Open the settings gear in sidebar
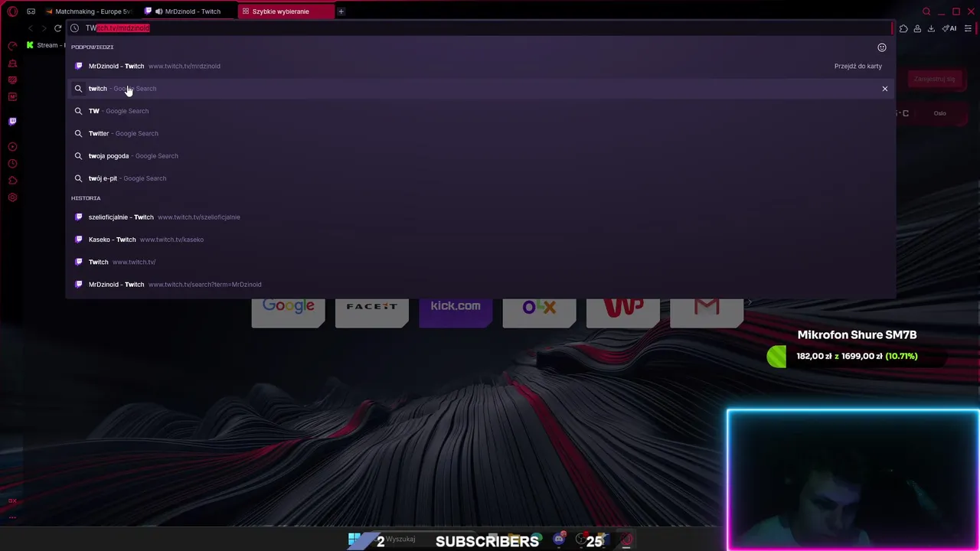Image resolution: width=980 pixels, height=551 pixels. click(x=12, y=197)
